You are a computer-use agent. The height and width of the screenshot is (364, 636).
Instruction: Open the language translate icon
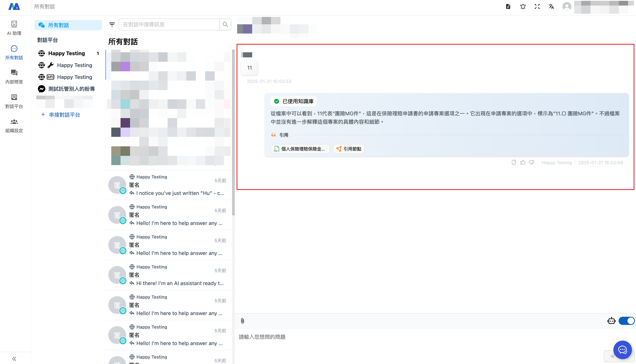551,7
